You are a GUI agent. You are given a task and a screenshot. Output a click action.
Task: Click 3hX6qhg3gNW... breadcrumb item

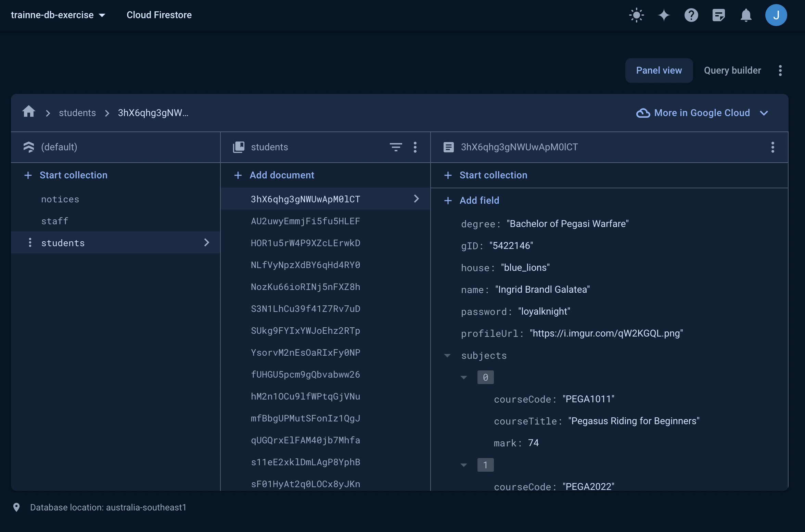click(x=153, y=113)
